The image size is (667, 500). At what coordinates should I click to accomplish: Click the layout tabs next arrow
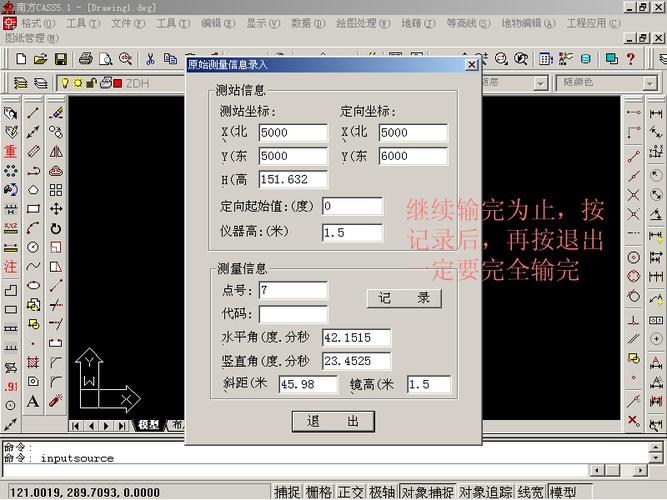coord(106,426)
